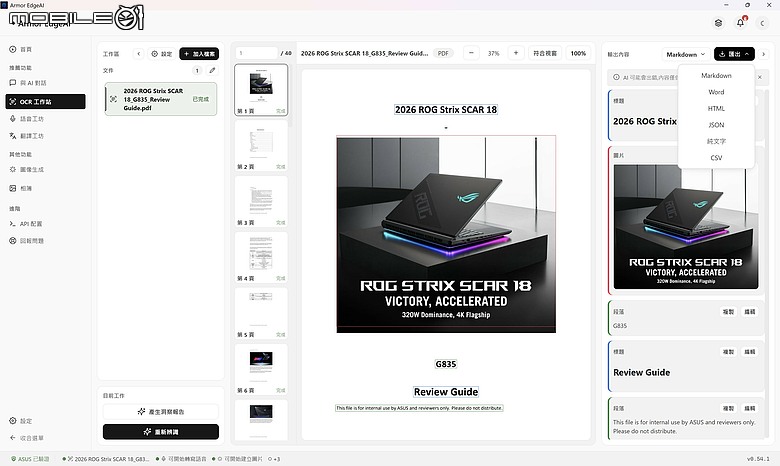780x466 pixels.
Task: Select page 4 thumbnail
Action: [x=261, y=258]
